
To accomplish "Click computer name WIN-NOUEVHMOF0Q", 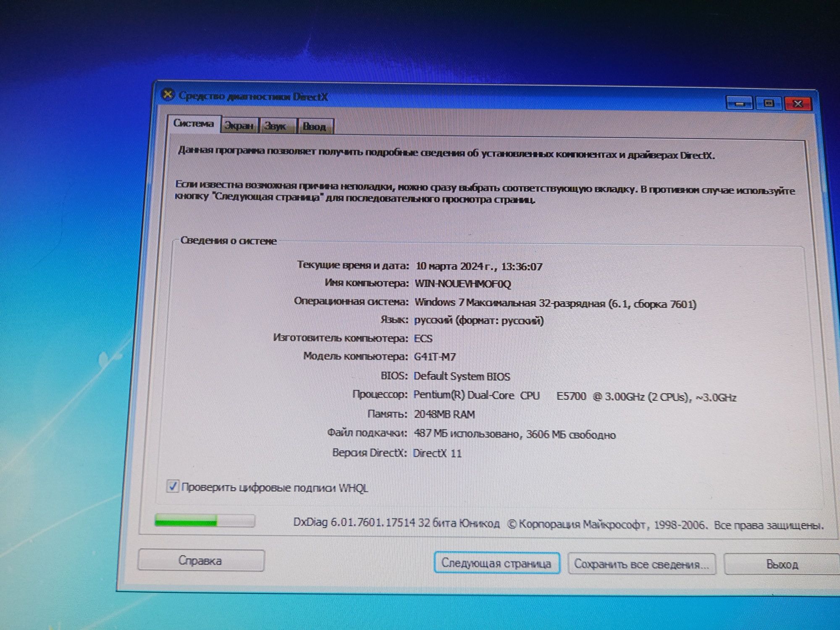I will (x=463, y=284).
